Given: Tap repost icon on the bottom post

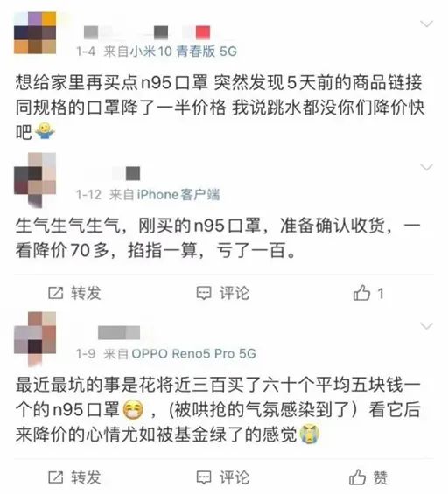Looking at the screenshot, I should pyautogui.click(x=56, y=477).
